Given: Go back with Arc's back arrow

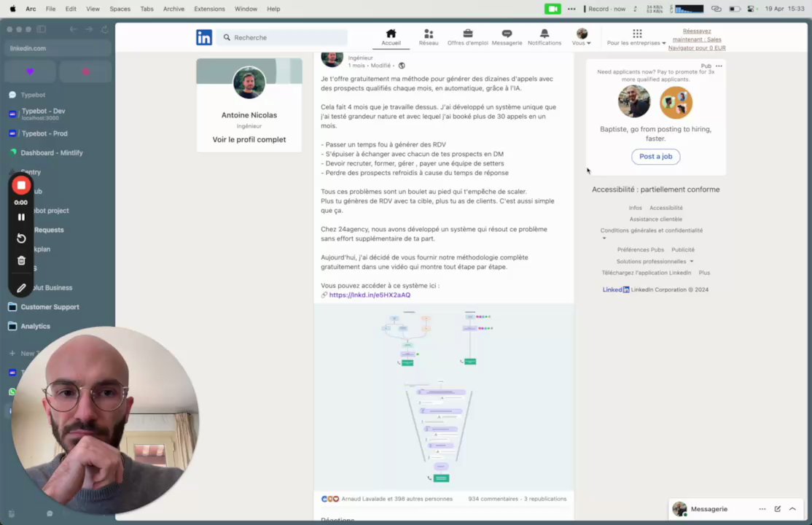Looking at the screenshot, I should pos(74,29).
